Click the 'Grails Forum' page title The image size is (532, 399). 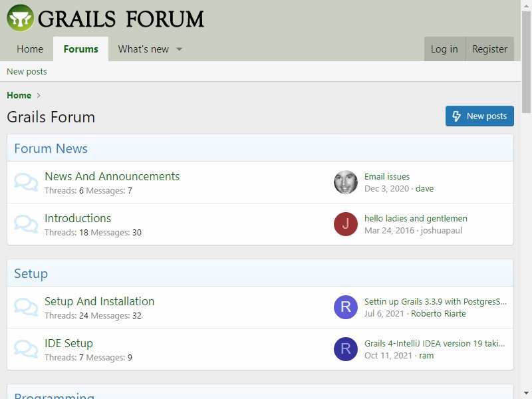pos(51,117)
